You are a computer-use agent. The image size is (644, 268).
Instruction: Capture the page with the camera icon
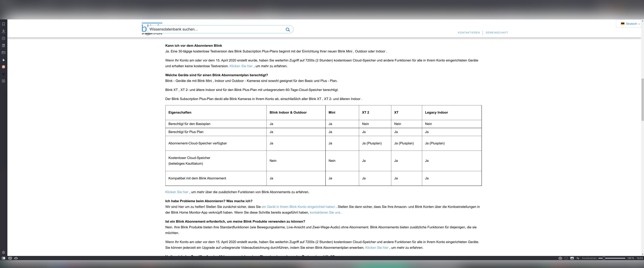tap(560, 258)
